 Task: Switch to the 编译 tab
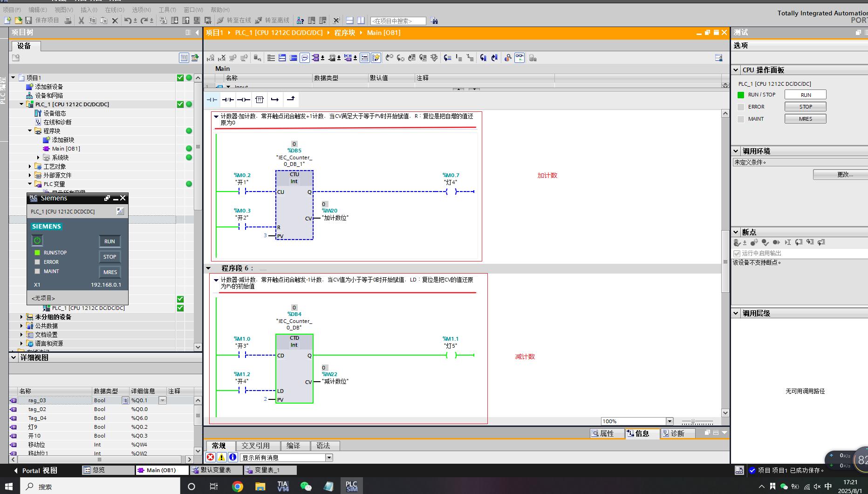pos(293,446)
